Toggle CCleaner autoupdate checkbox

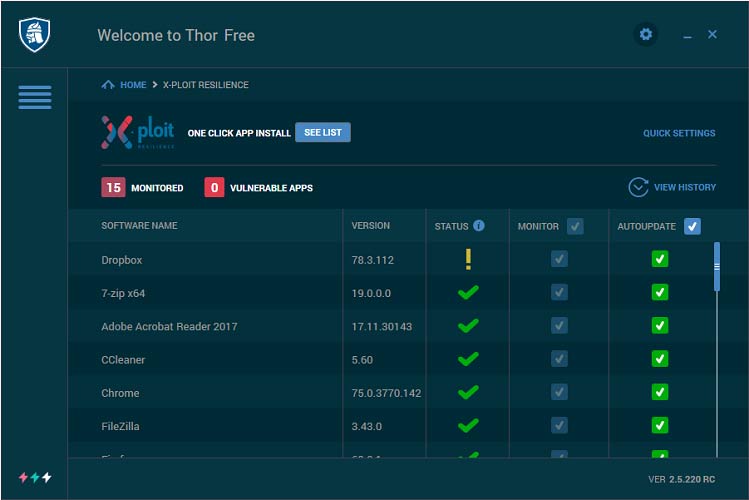tap(660, 359)
